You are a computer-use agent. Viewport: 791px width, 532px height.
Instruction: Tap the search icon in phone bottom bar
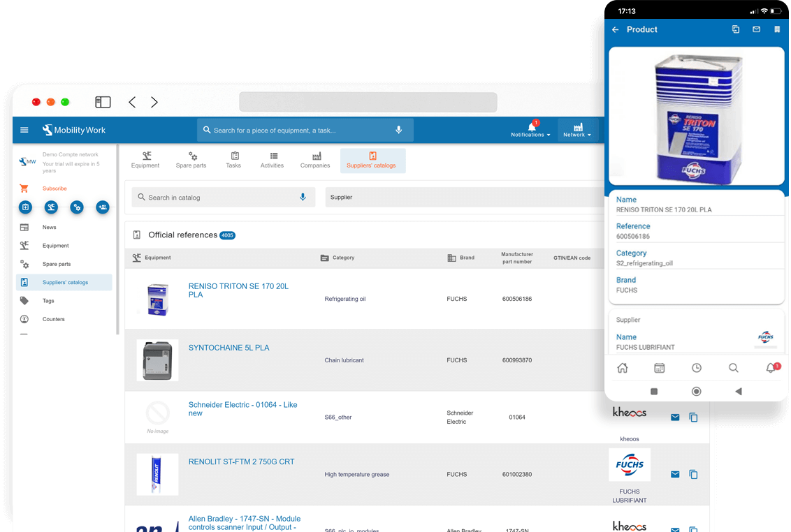734,368
